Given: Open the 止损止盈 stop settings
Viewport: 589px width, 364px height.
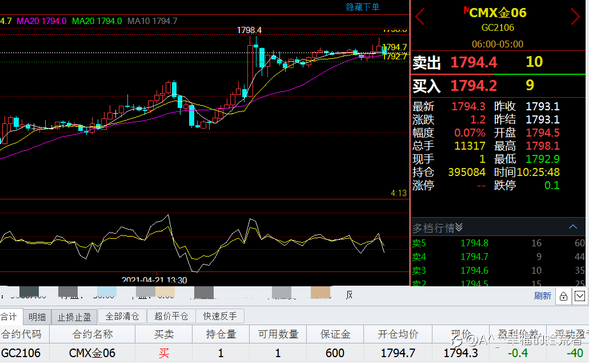Looking at the screenshot, I should pos(74,317).
